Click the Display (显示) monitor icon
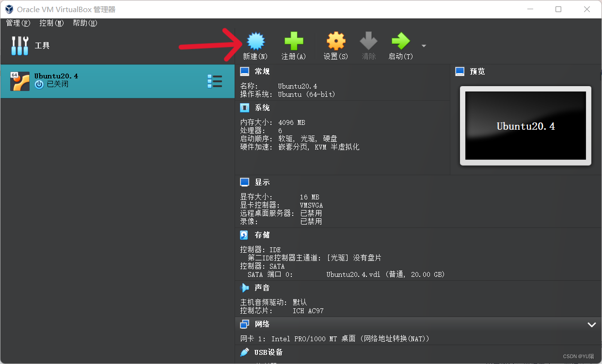Viewport: 602px width, 364px height. [x=245, y=182]
